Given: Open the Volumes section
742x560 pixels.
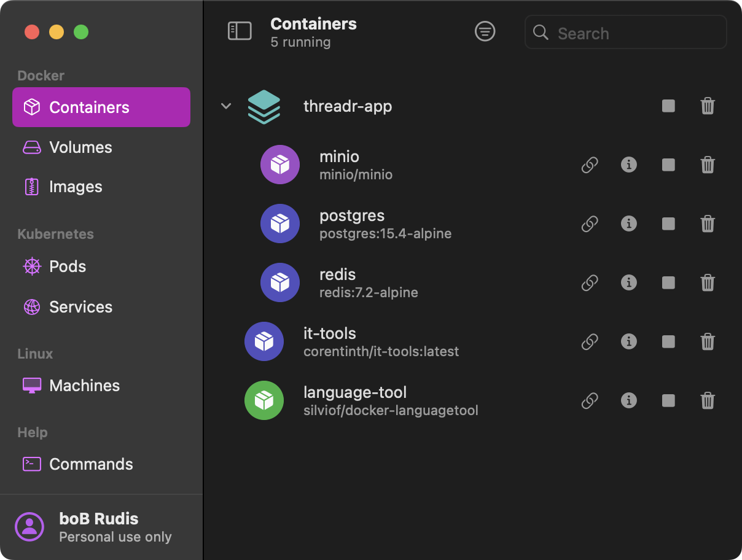Looking at the screenshot, I should tap(80, 147).
